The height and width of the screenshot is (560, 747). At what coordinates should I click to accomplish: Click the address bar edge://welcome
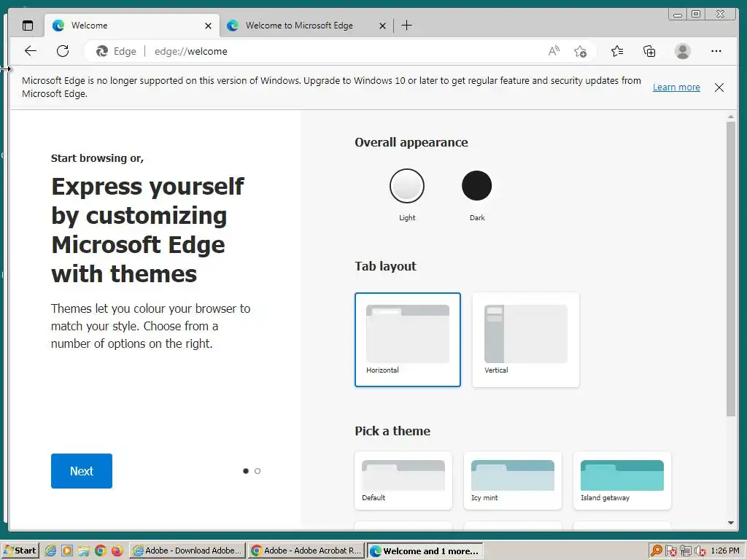(x=190, y=51)
